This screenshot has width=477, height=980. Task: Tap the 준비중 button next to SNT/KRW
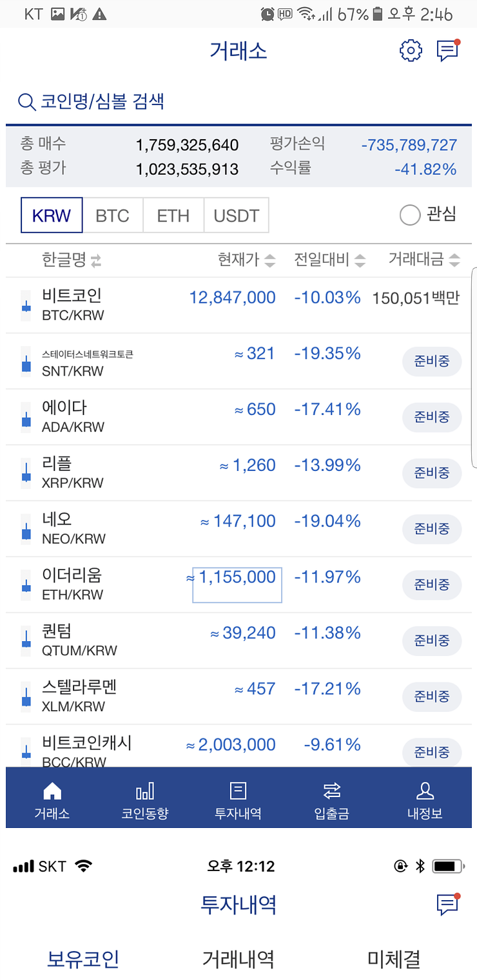(x=431, y=361)
